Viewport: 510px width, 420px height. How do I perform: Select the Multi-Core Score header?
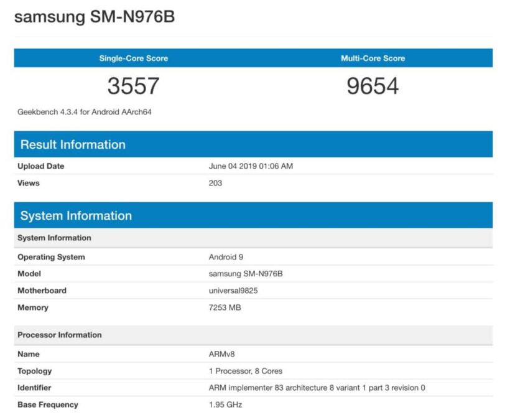[x=373, y=58]
